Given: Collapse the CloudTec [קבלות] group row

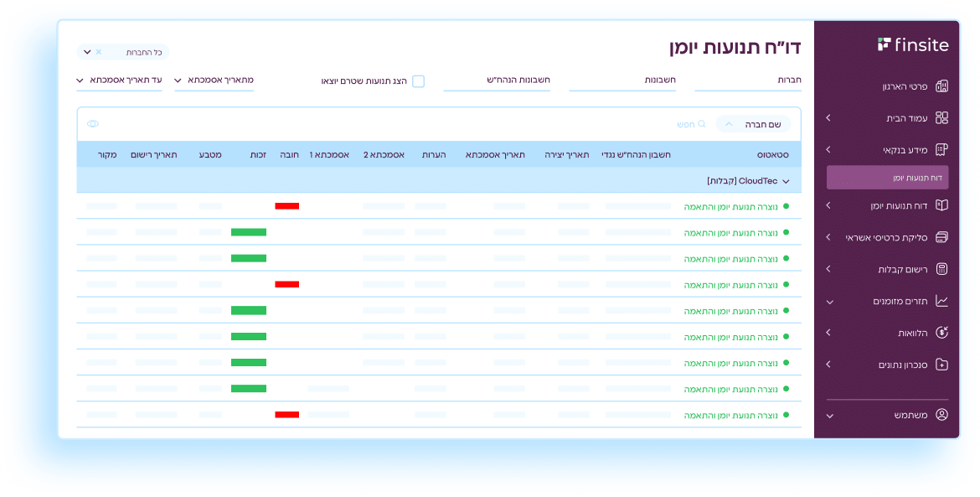Looking at the screenshot, I should (786, 181).
